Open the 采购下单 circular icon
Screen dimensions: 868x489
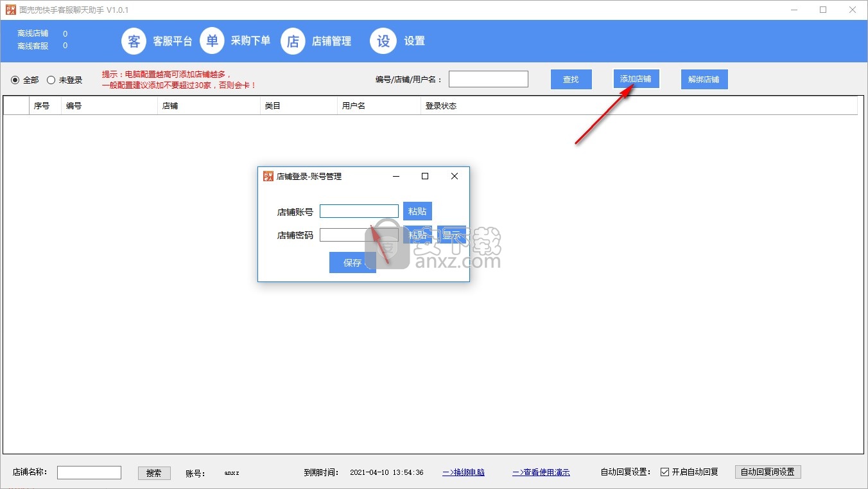(212, 40)
